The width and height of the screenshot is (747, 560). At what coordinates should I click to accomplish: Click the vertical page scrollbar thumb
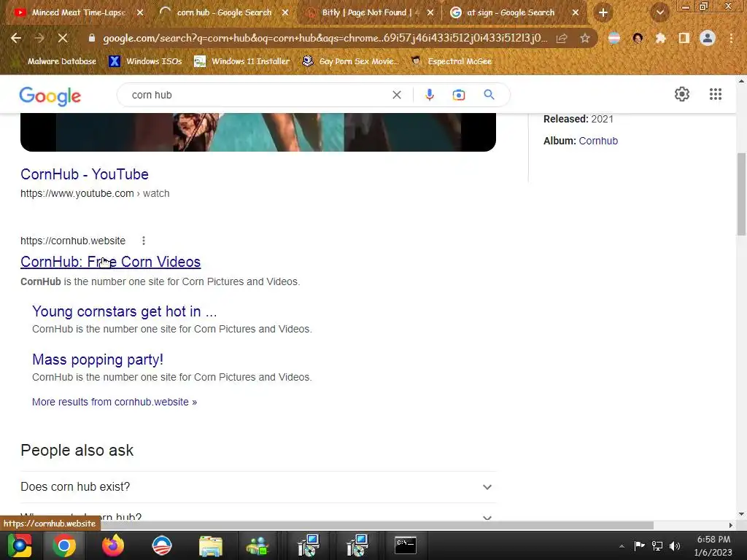click(741, 194)
